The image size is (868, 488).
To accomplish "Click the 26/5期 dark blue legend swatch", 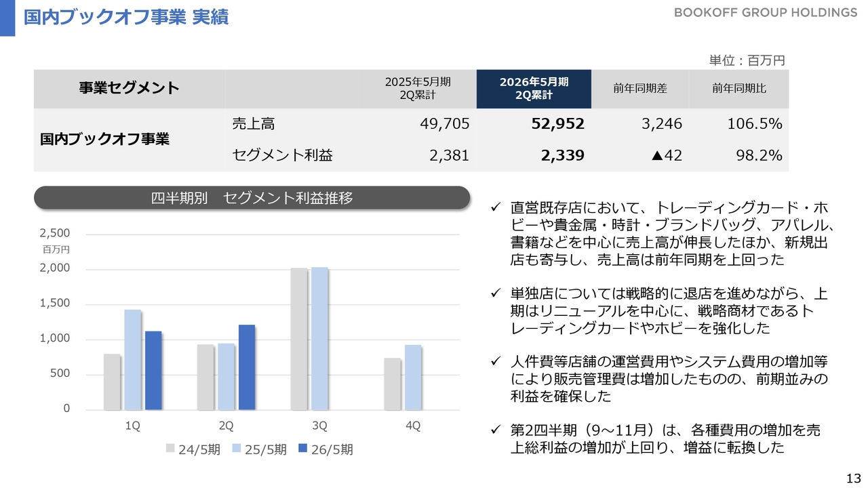I will (x=302, y=449).
